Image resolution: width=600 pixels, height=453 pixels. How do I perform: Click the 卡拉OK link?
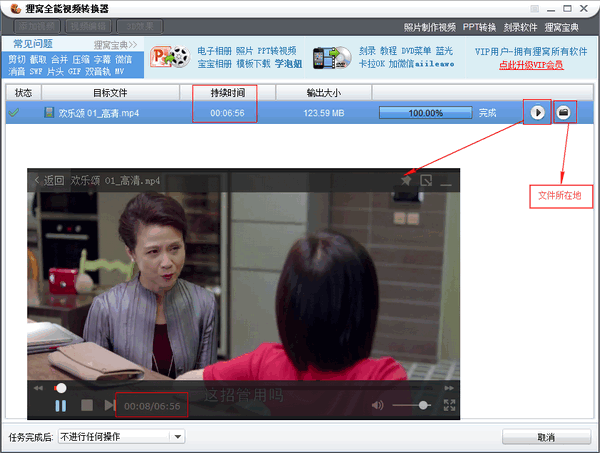coord(372,64)
